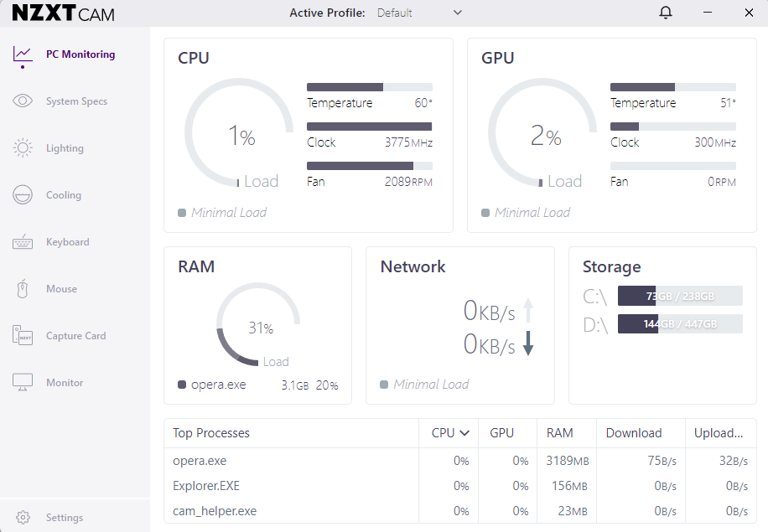Minimize the NZXT CAM window
Image resolution: width=768 pixels, height=532 pixels.
[x=708, y=13]
